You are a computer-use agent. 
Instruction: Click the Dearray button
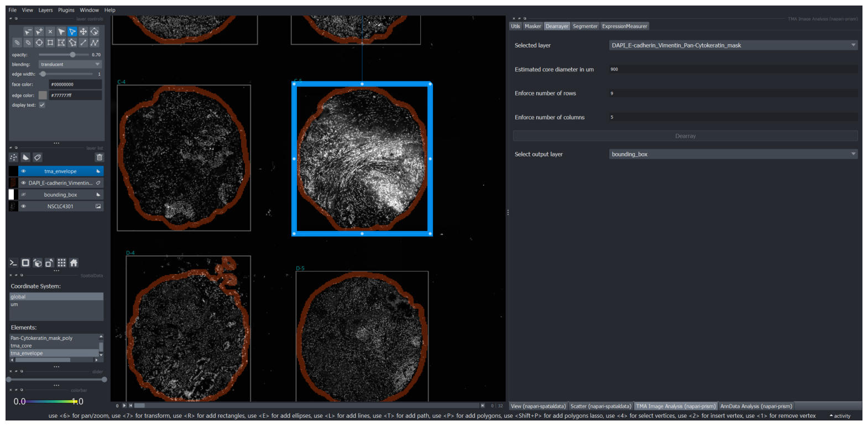point(686,136)
